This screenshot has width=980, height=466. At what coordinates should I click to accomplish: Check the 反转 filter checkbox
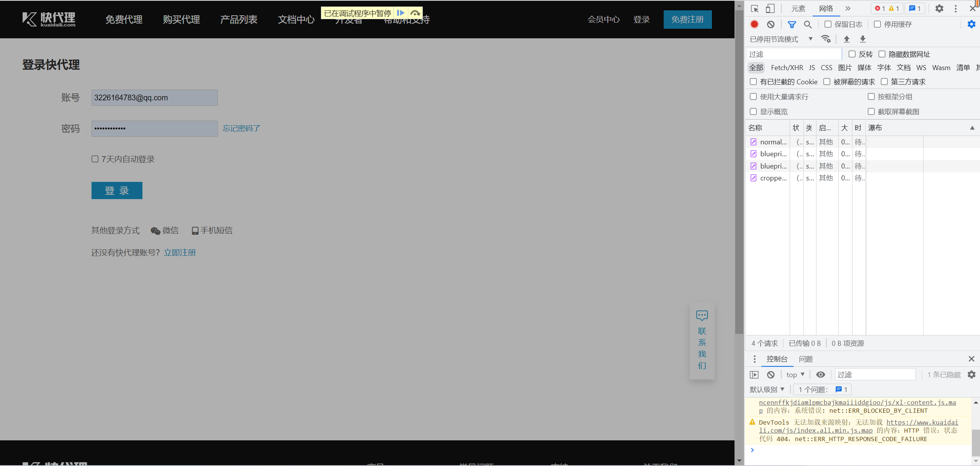pyautogui.click(x=852, y=54)
